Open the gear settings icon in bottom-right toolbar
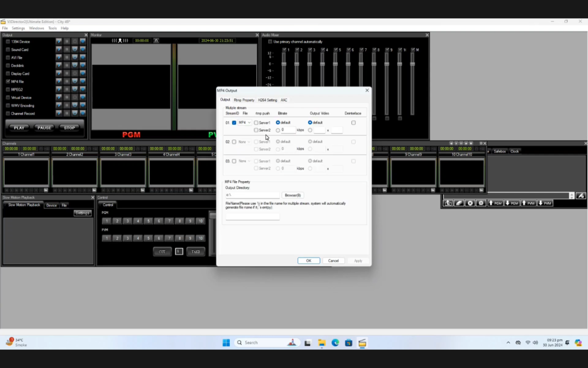588x368 pixels. pyautogui.click(x=481, y=202)
